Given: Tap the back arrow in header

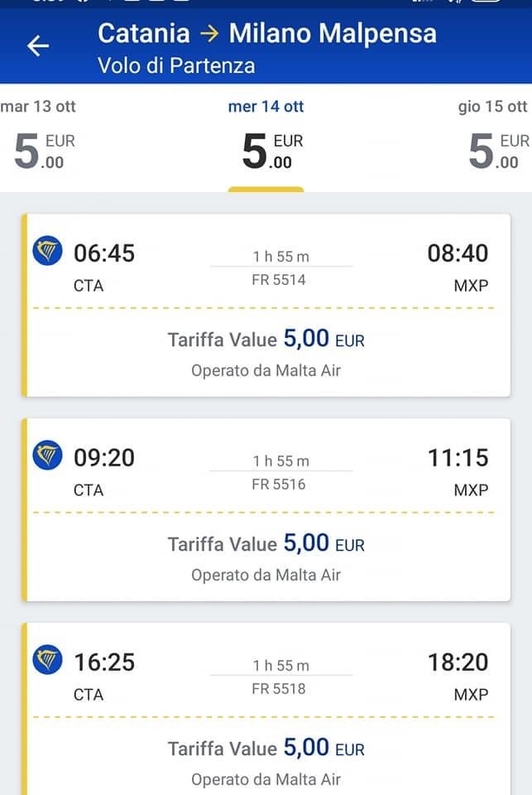Looking at the screenshot, I should [x=38, y=46].
